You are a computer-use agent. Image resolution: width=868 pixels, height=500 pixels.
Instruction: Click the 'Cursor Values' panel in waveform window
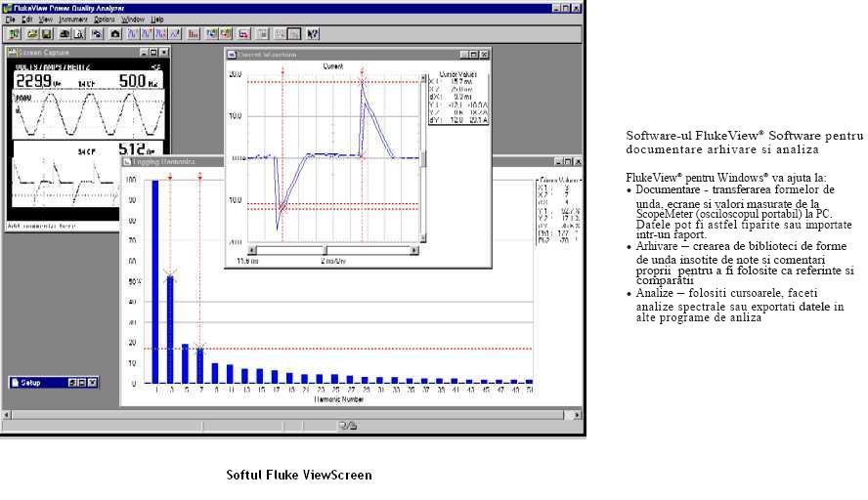[x=458, y=99]
